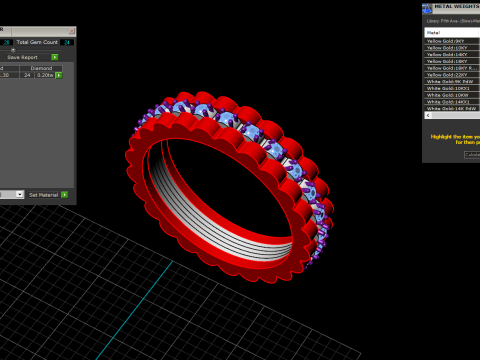Open the material dropdown beside Set Material
Image resolution: width=480 pixels, height=360 pixels.
(20, 194)
